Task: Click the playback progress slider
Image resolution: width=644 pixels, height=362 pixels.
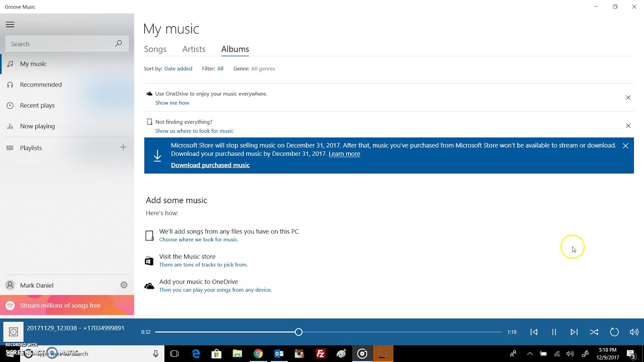Action: [x=329, y=332]
